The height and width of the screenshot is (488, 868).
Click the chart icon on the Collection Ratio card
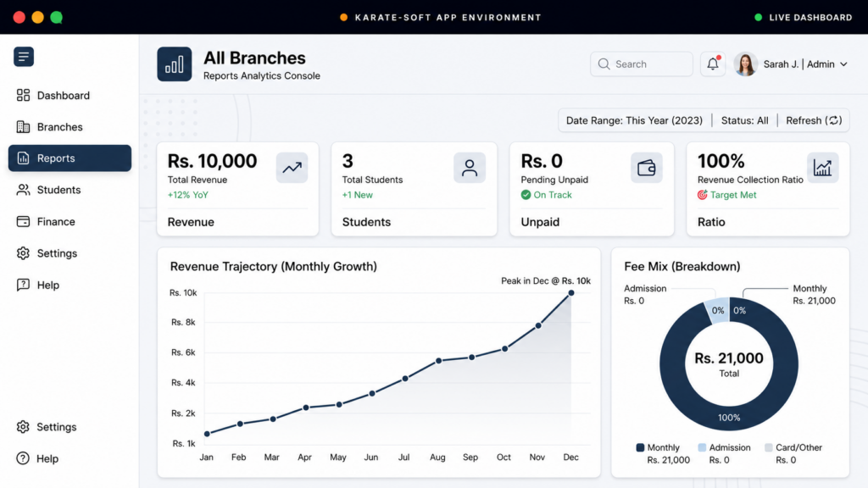pos(822,168)
